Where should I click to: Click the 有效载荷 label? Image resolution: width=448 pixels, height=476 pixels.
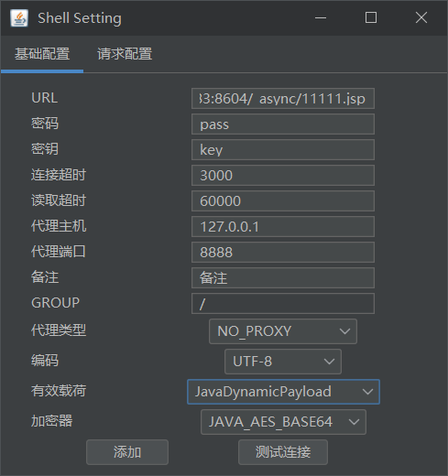point(59,391)
